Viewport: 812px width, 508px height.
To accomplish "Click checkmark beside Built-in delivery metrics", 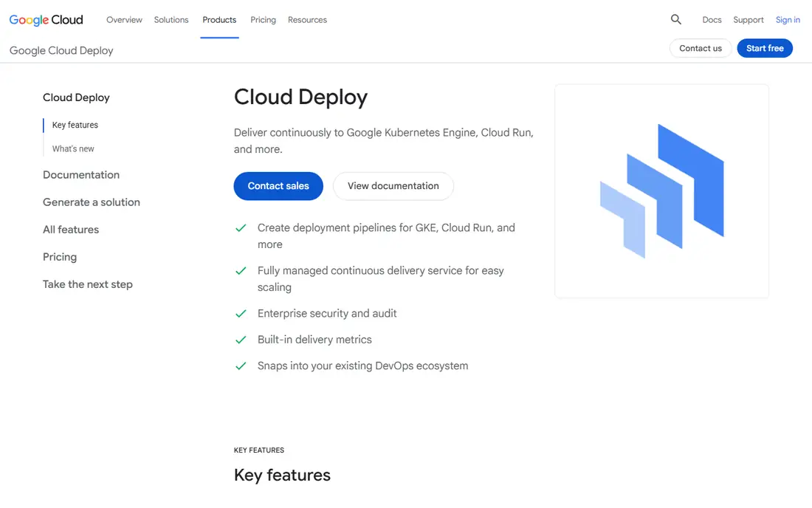I will 241,340.
